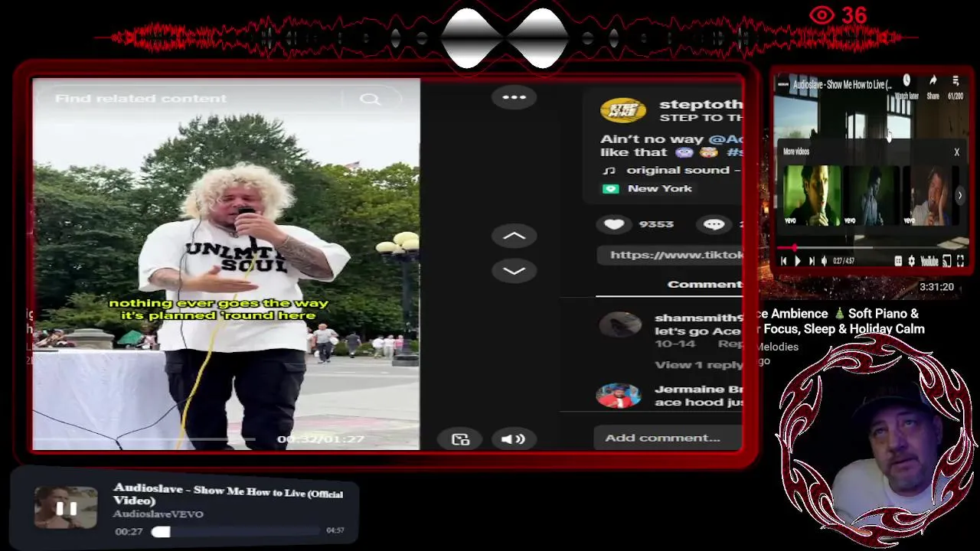
Task: Open comments speech bubble icon
Action: [714, 224]
